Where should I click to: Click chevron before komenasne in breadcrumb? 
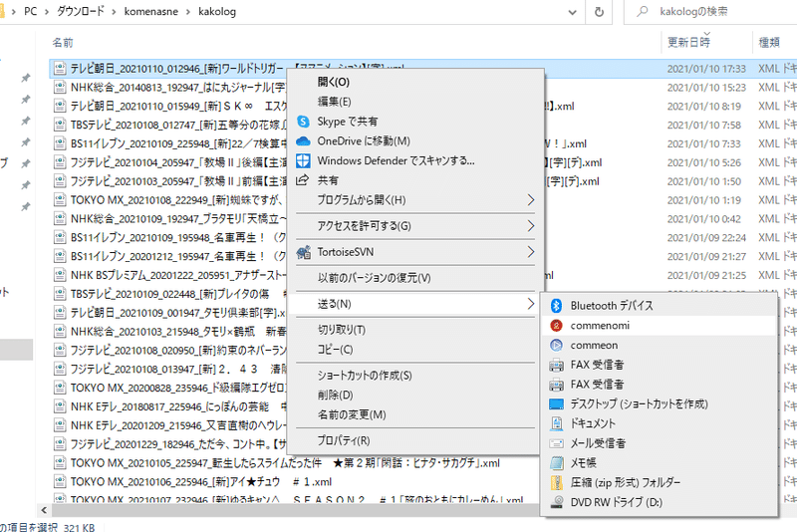(114, 12)
